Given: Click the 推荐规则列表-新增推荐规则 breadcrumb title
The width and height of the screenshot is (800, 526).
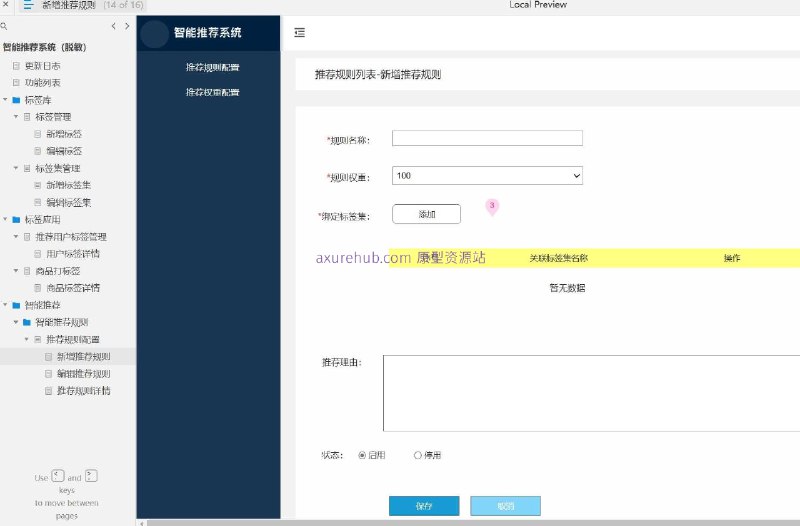Looking at the screenshot, I should click(378, 74).
